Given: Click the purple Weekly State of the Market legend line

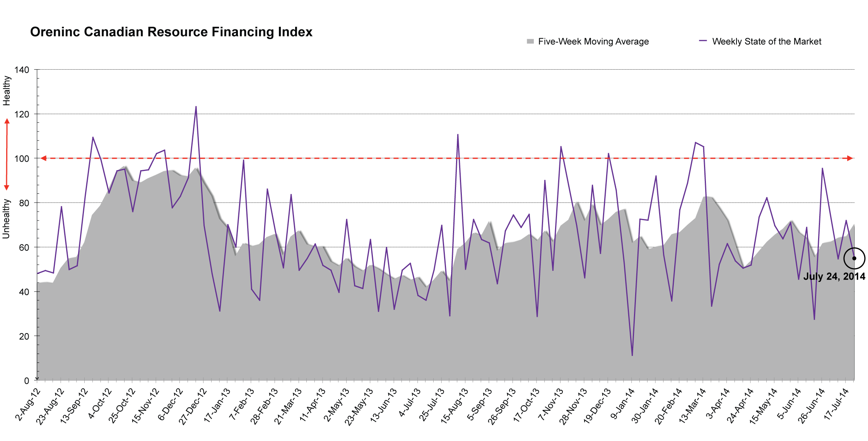Looking at the screenshot, I should (703, 41).
